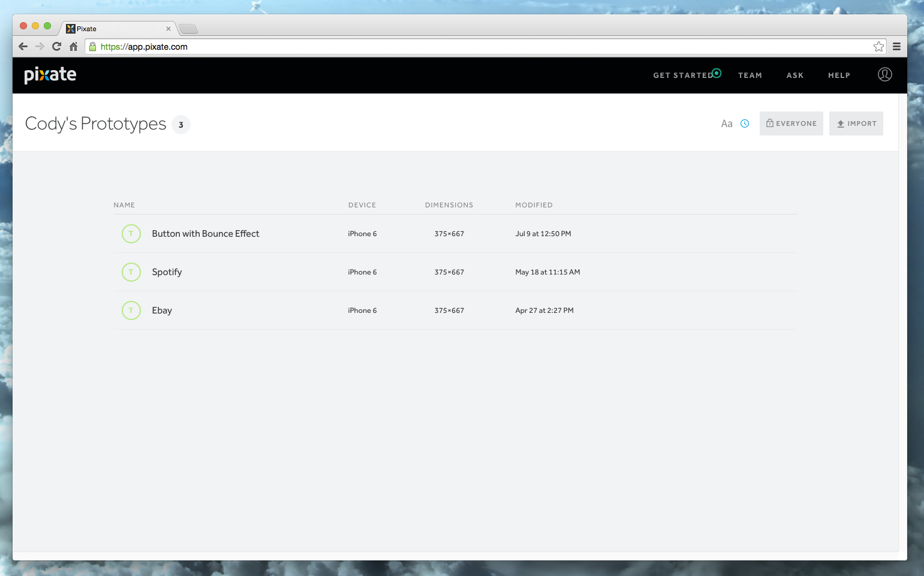Click the Import button
This screenshot has height=576, width=924.
pyautogui.click(x=856, y=123)
